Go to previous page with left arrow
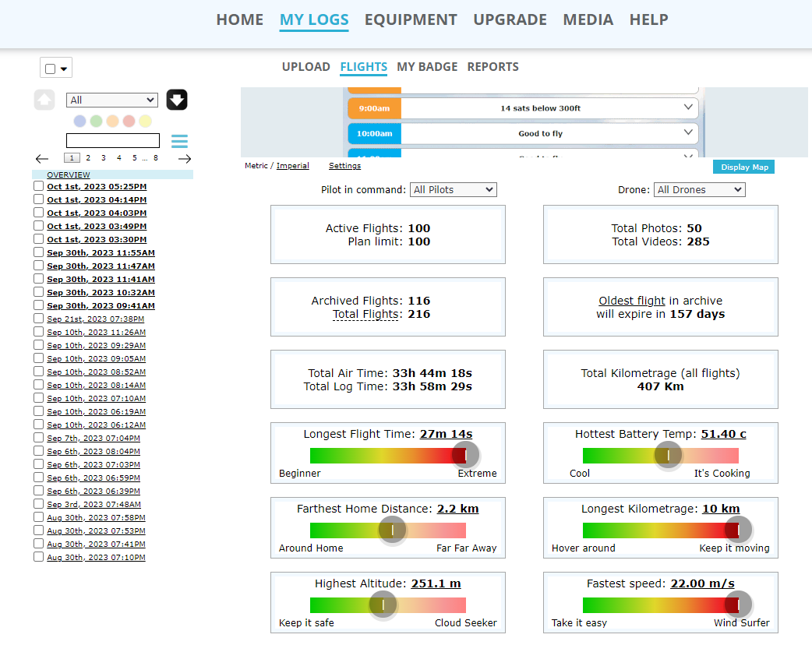This screenshot has height=645, width=812. click(42, 158)
